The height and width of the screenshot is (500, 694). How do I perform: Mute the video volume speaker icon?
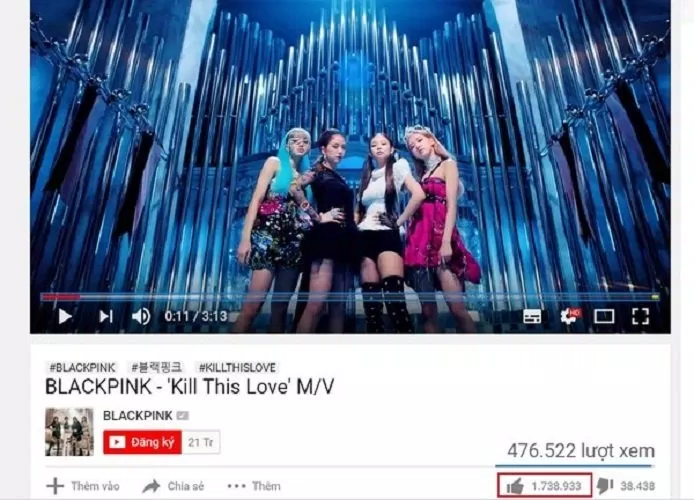141,316
